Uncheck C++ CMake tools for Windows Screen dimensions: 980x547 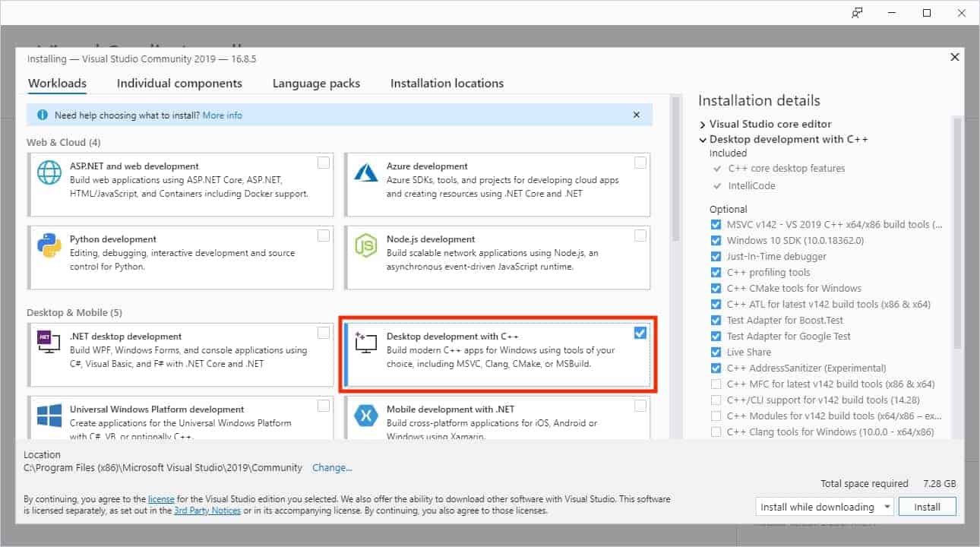click(x=716, y=289)
